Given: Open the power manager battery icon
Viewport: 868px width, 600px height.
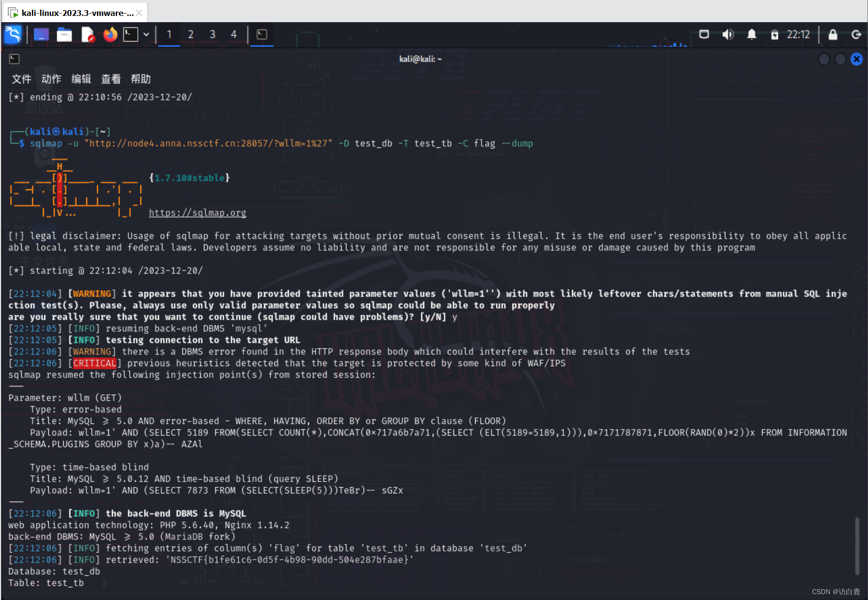Looking at the screenshot, I should click(x=775, y=34).
